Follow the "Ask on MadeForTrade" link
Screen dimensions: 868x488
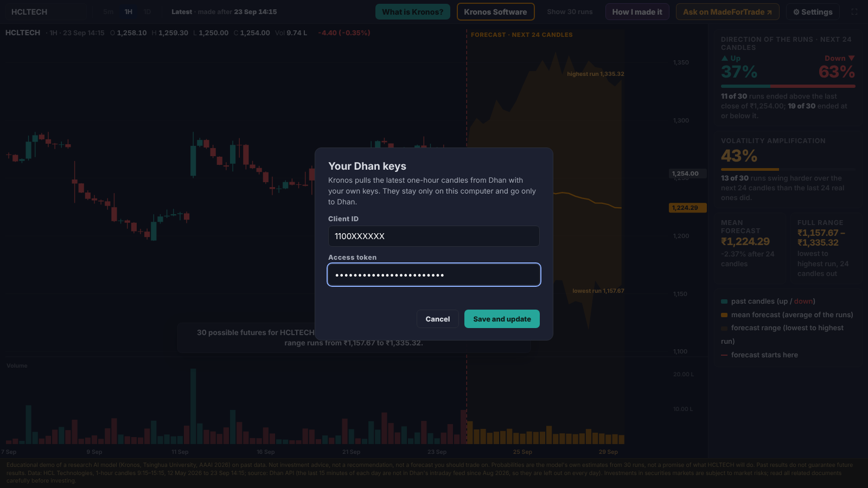tap(727, 12)
